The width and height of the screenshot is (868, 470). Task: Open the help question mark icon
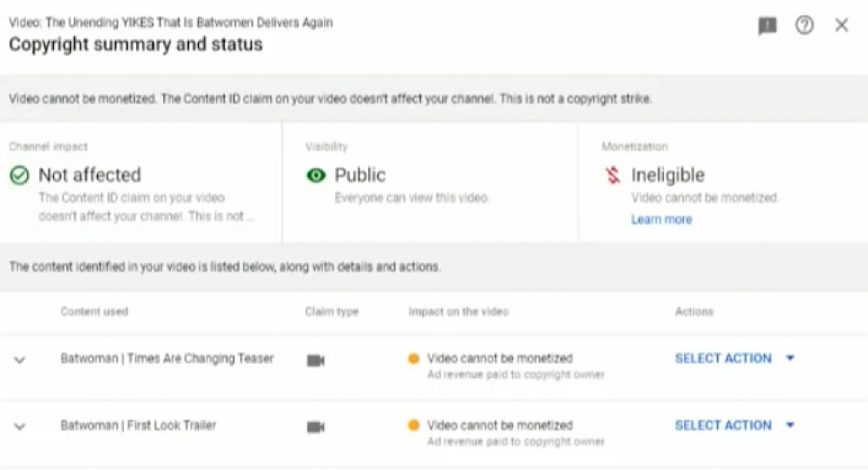805,25
